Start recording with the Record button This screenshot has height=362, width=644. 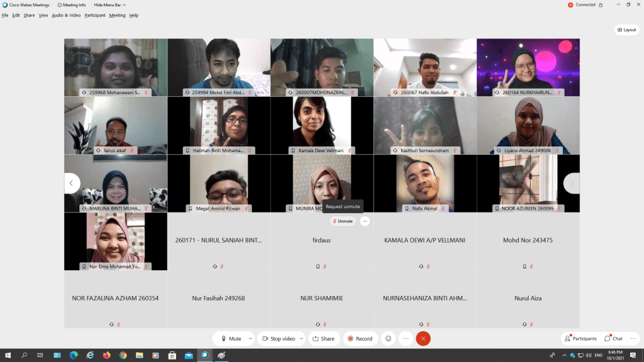pyautogui.click(x=360, y=339)
